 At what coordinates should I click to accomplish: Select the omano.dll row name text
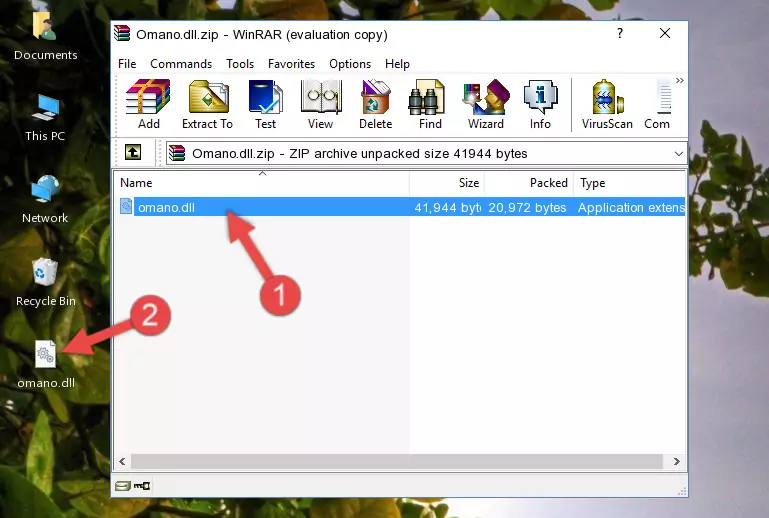pos(166,207)
